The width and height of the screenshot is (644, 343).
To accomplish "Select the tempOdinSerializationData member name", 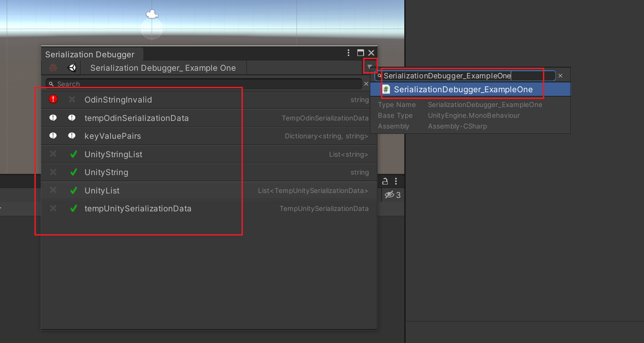I will point(136,118).
